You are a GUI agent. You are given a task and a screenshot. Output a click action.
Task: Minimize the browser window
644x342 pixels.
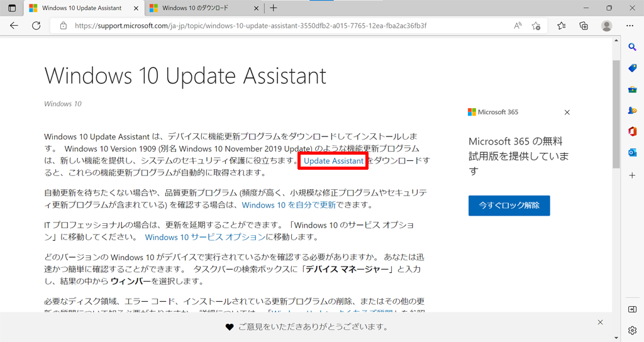click(x=586, y=8)
